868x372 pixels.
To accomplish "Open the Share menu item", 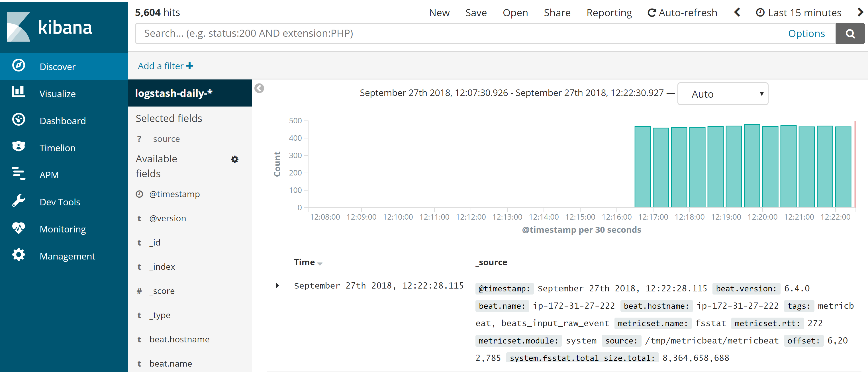I will pos(557,13).
